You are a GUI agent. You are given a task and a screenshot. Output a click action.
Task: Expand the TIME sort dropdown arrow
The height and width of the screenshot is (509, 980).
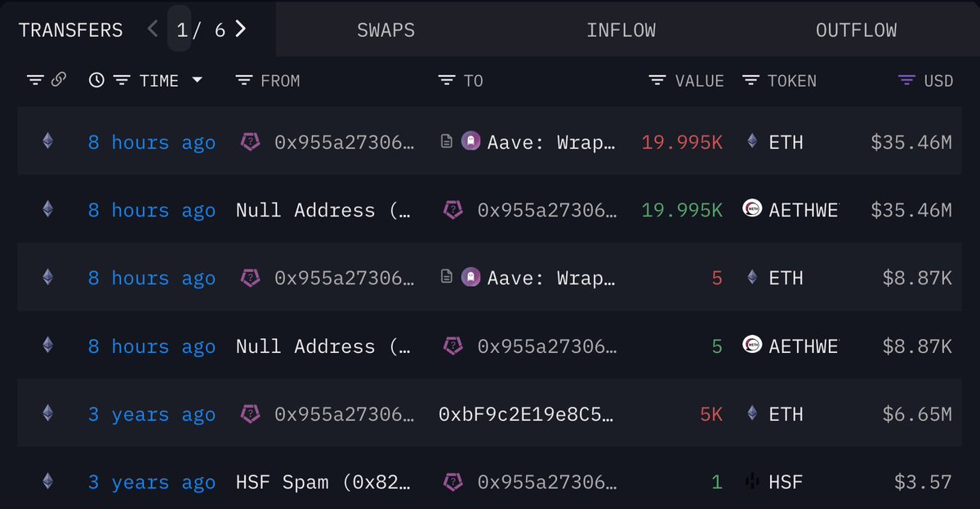197,80
